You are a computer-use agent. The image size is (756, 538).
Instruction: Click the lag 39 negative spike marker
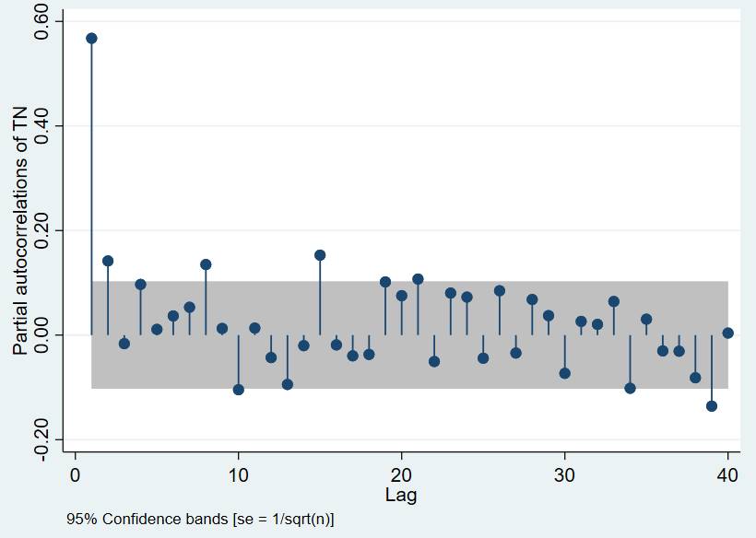(712, 406)
